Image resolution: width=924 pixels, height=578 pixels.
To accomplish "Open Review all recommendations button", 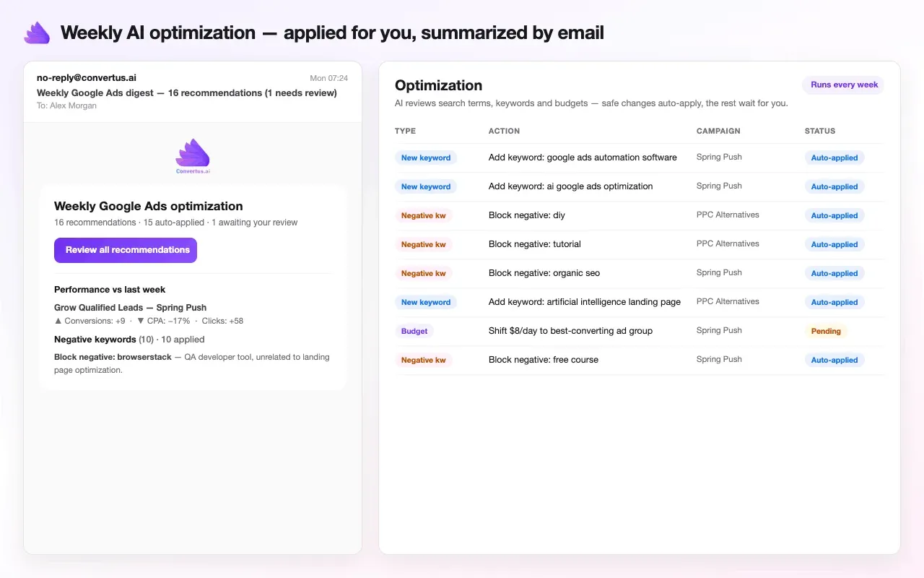I will [126, 250].
